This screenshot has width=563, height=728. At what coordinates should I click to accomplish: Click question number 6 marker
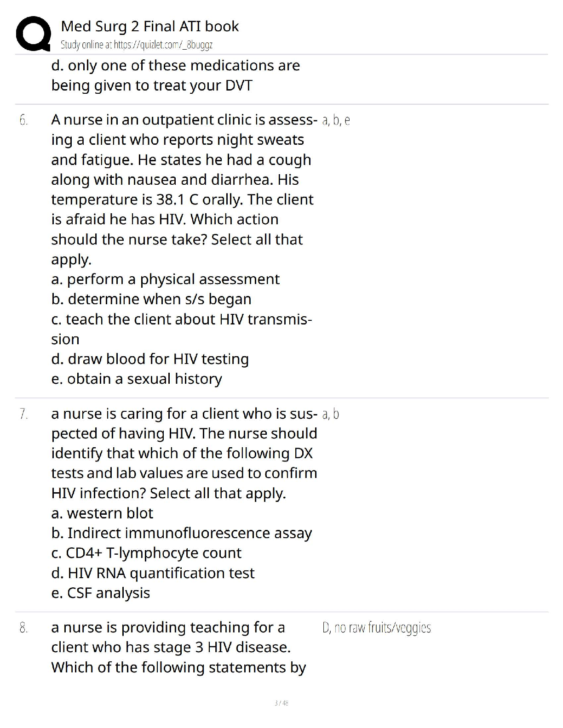(x=24, y=120)
